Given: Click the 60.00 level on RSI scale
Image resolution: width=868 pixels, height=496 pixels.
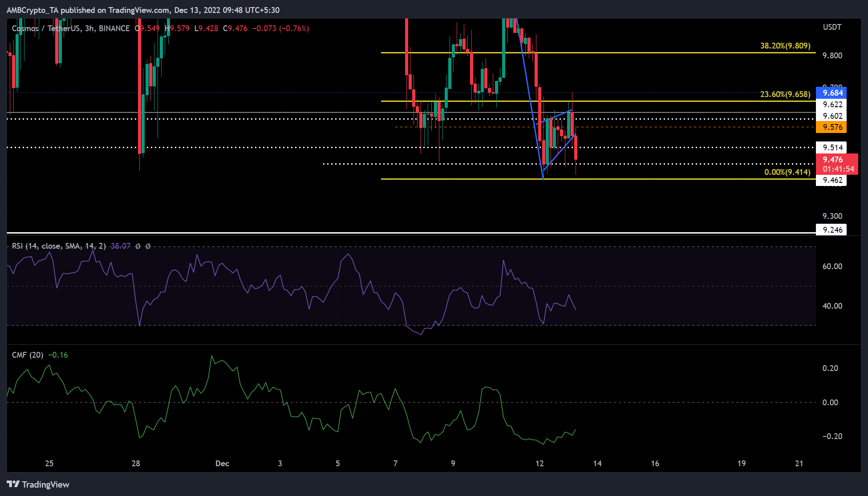Looking at the screenshot, I should pos(832,266).
